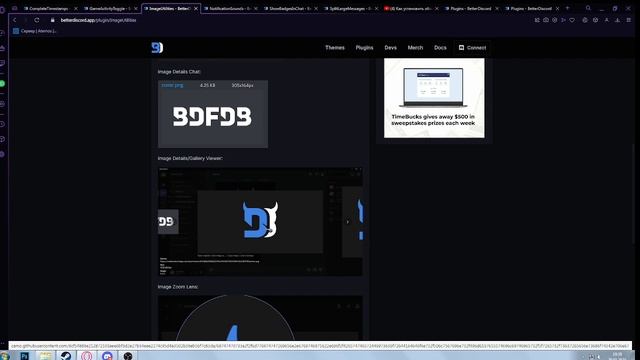Switch to the NotificationSounds tab
640x360 pixels.
point(230,9)
